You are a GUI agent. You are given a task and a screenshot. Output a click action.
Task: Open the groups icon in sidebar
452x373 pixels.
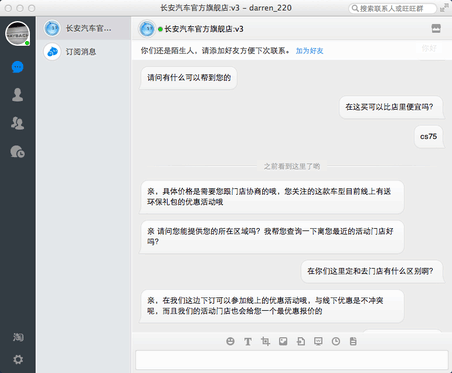point(18,123)
